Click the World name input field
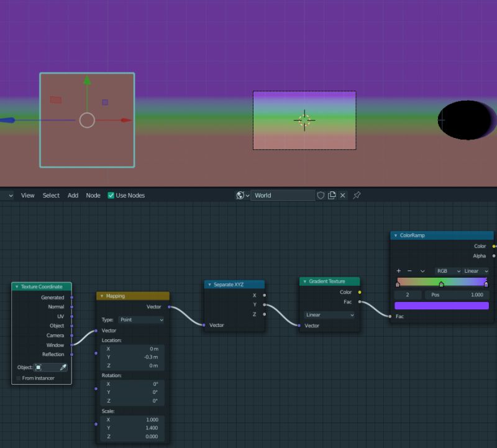 283,195
